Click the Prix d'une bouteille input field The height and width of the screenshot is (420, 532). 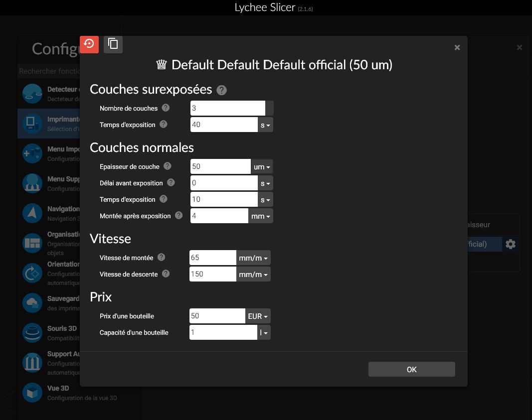point(217,316)
